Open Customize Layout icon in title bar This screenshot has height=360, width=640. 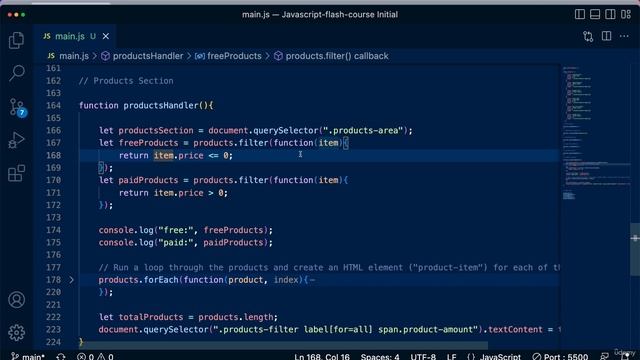tap(626, 14)
